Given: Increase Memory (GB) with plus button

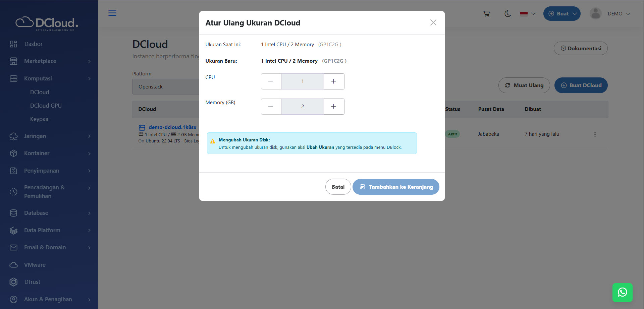Looking at the screenshot, I should pos(334,107).
